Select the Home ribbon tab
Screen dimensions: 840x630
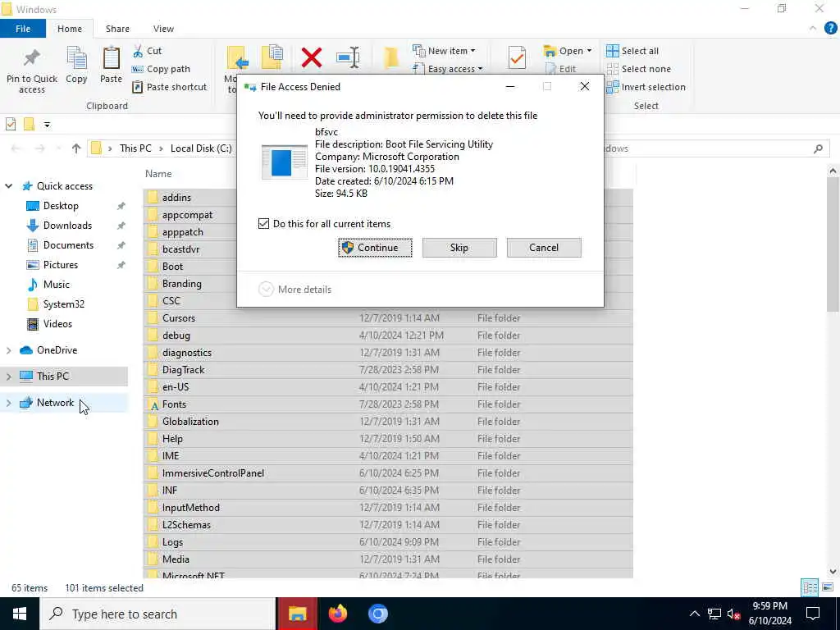(70, 29)
